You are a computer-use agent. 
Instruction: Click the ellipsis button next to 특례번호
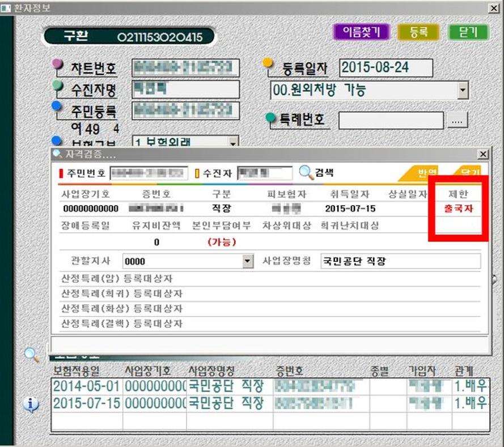[x=458, y=120]
